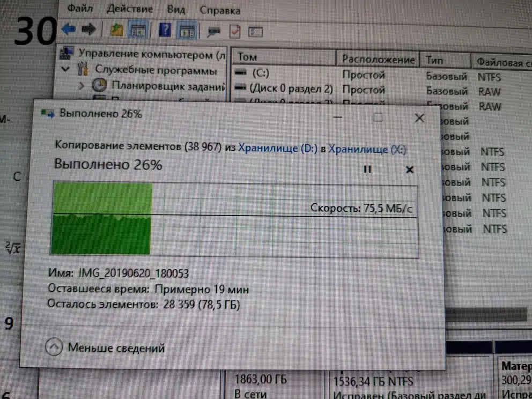532x399 pixels.
Task: Select the (C:) volume row
Action: point(261,73)
